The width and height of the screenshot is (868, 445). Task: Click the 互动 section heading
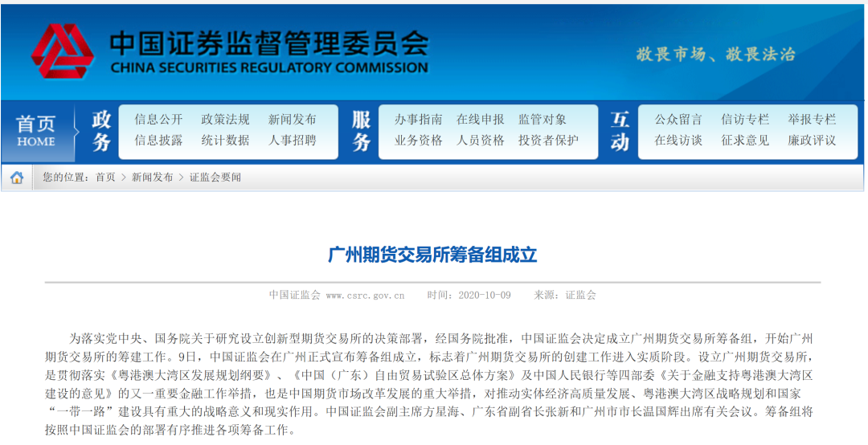tap(620, 131)
